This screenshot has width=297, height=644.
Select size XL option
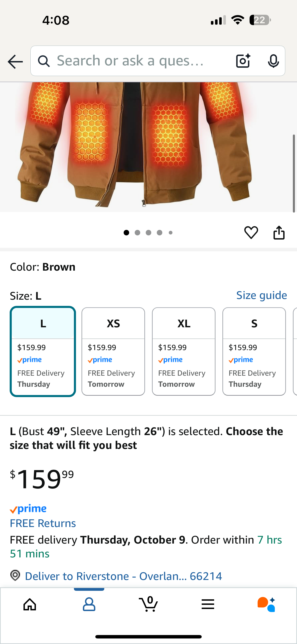tap(184, 351)
